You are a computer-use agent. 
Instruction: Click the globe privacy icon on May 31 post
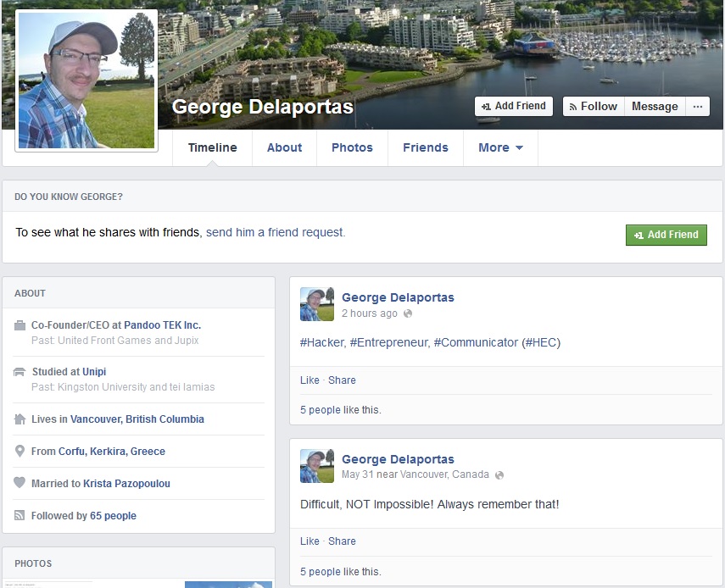[x=499, y=475]
